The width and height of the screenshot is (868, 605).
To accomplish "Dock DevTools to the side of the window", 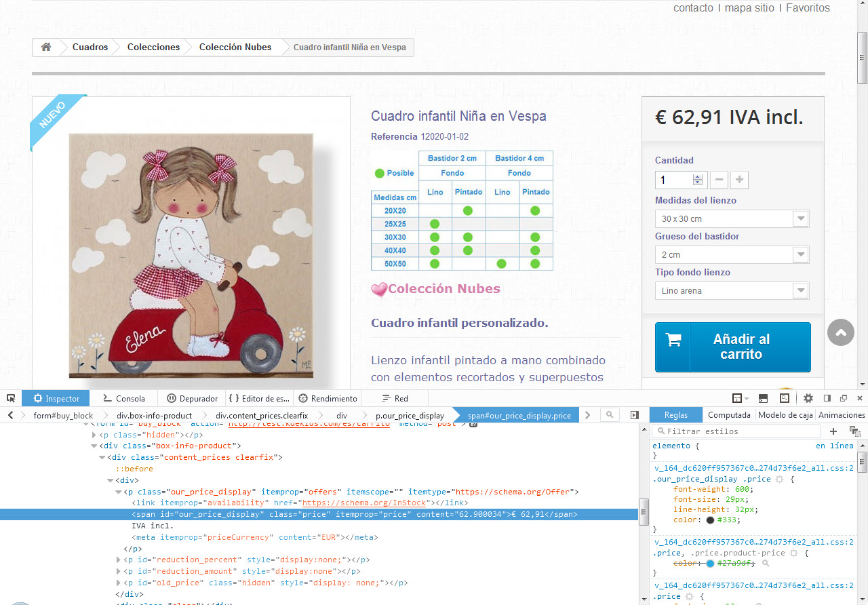I will (827, 398).
